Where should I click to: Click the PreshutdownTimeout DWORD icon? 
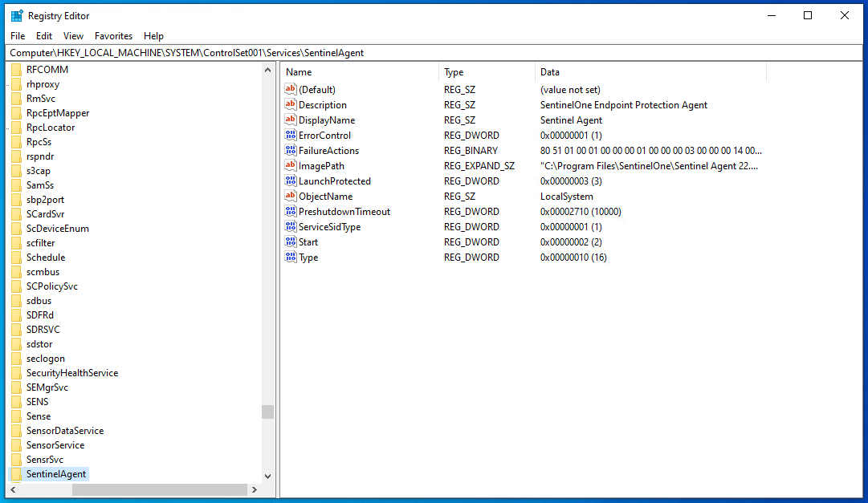(291, 211)
